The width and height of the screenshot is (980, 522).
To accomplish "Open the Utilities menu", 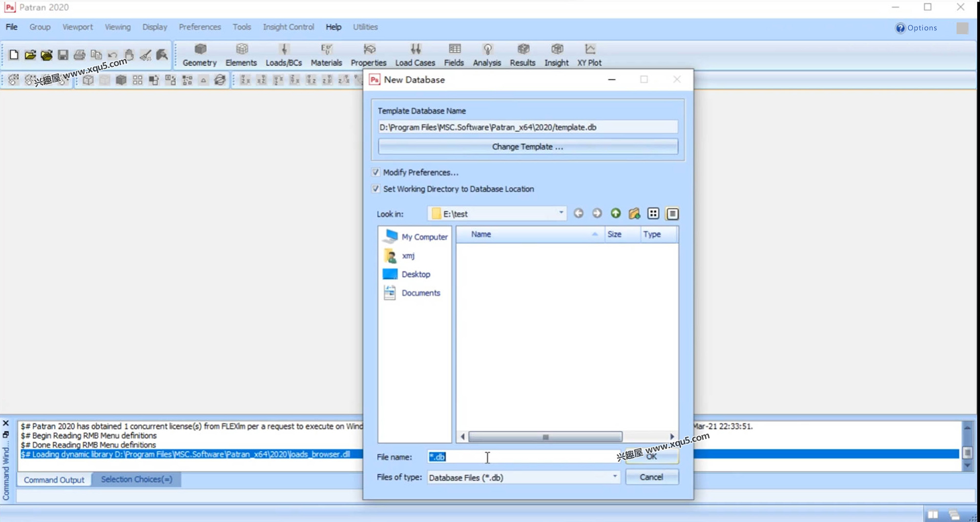I will pos(365,27).
